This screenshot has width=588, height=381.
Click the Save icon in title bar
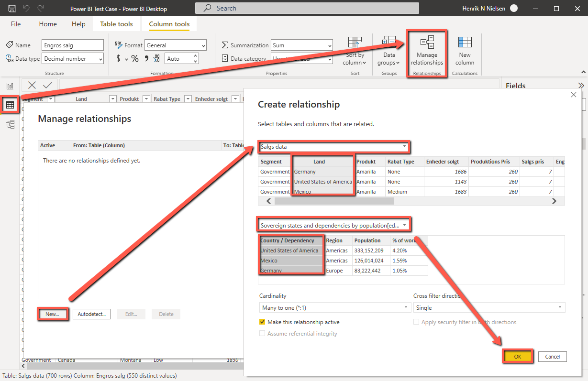point(12,8)
